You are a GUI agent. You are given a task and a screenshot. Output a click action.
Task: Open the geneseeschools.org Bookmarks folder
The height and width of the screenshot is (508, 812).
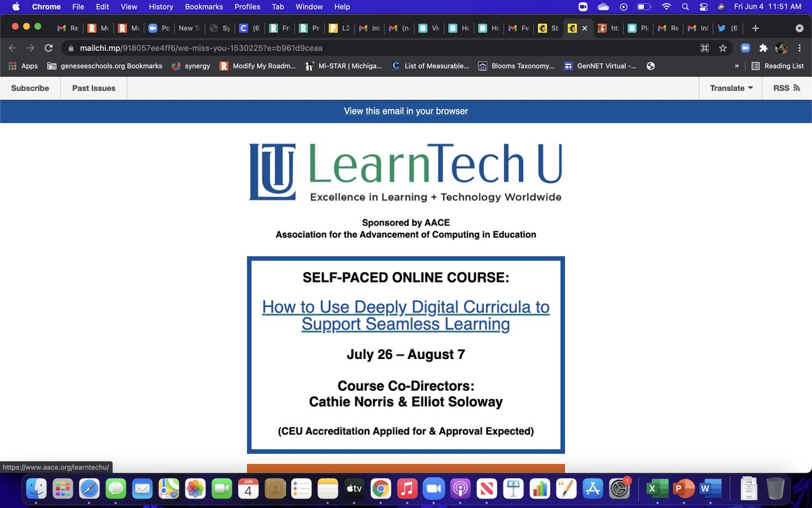click(105, 66)
